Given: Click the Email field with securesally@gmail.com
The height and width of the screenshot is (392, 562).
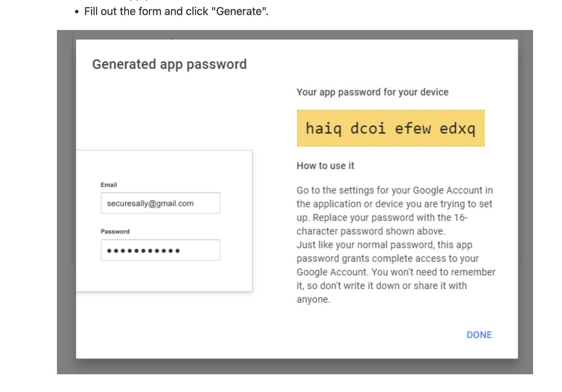Looking at the screenshot, I should point(160,203).
